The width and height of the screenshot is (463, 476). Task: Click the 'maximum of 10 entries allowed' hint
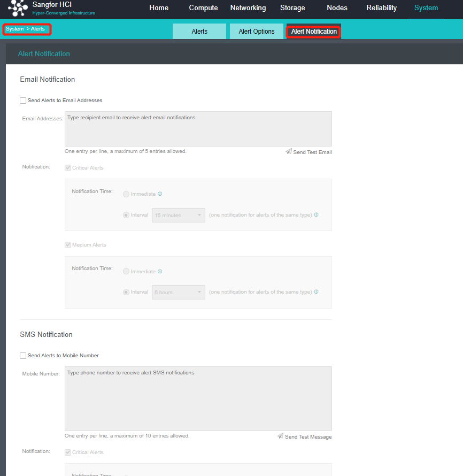(127, 436)
